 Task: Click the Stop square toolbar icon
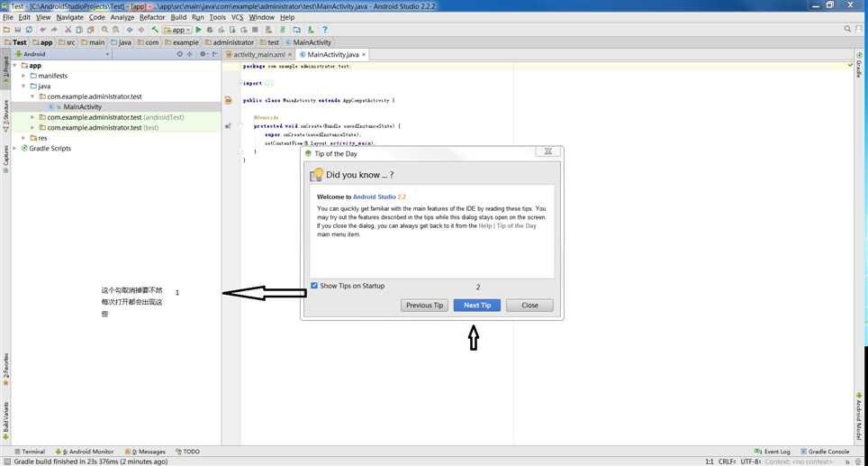coord(255,30)
